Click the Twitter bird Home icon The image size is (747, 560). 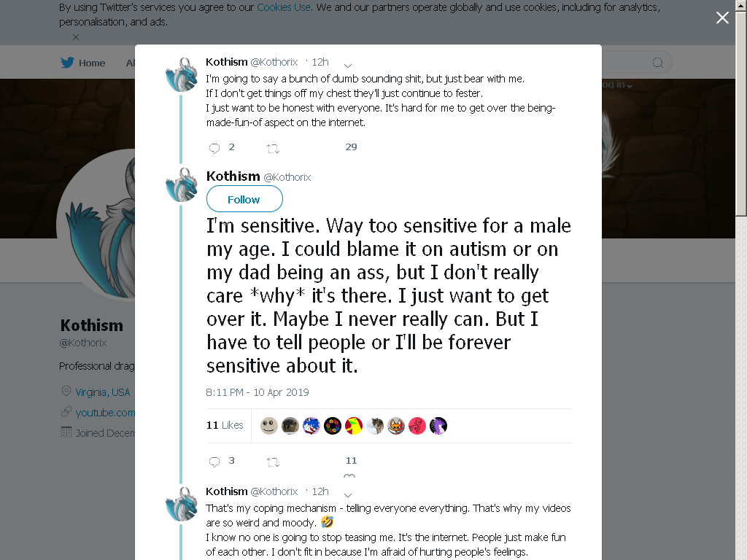[x=67, y=63]
